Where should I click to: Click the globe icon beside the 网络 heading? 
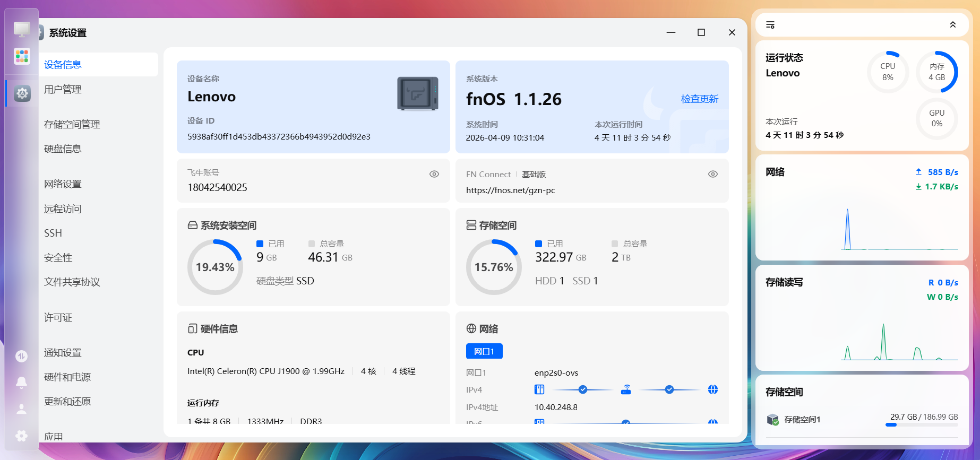pos(471,329)
